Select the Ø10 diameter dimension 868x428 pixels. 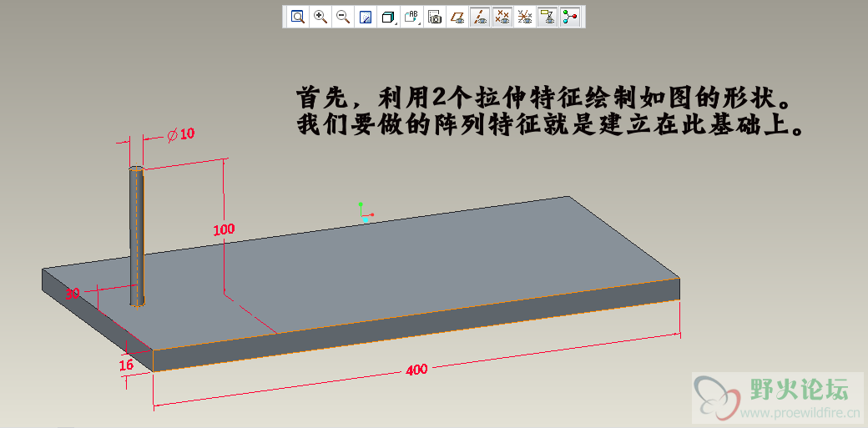click(180, 134)
